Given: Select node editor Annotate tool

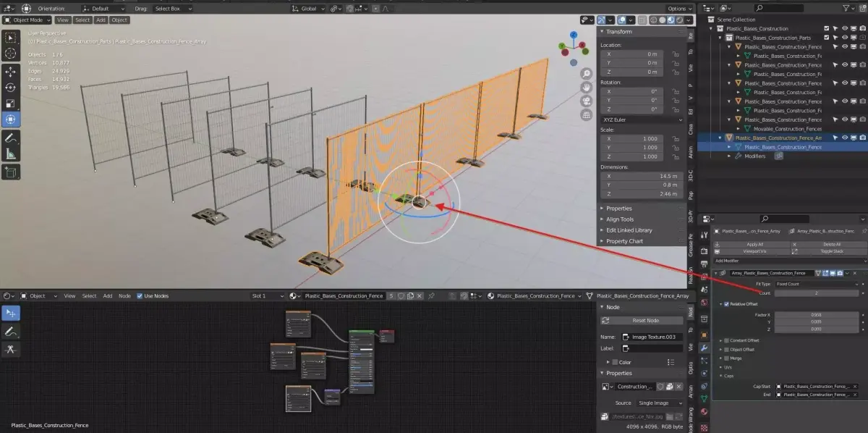Looking at the screenshot, I should point(11,332).
